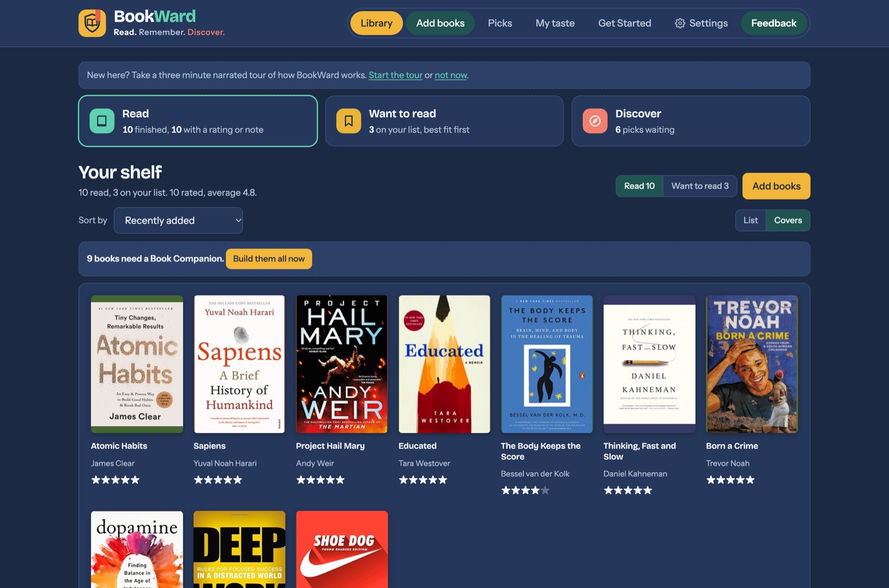Open the Thinking, Fast and Slow cover
889x588 pixels.
click(x=649, y=364)
